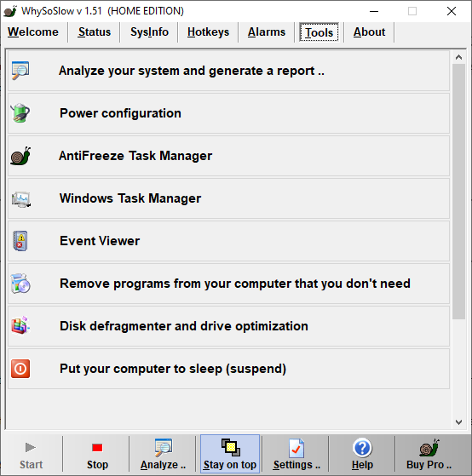Click the disc icon for removing programs
This screenshot has height=476, width=472.
pos(20,284)
